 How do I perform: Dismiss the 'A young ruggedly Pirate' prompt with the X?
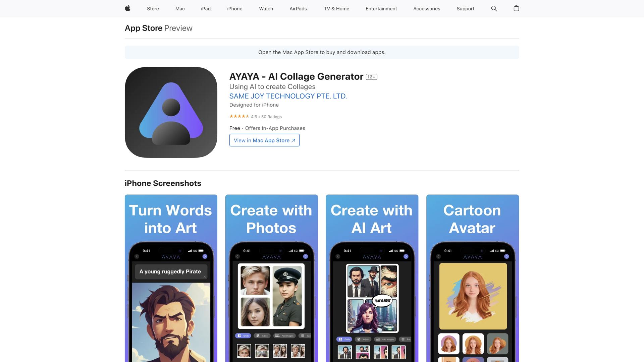pos(205,276)
